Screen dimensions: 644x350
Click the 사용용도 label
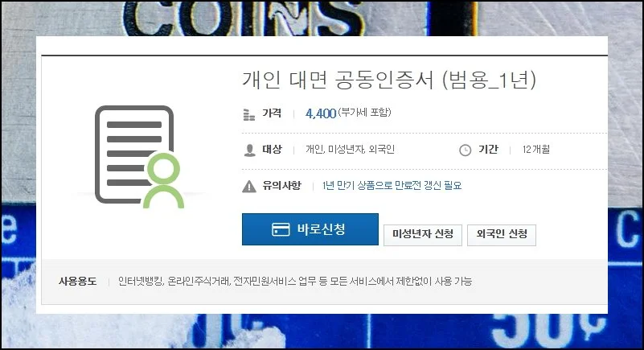78,282
